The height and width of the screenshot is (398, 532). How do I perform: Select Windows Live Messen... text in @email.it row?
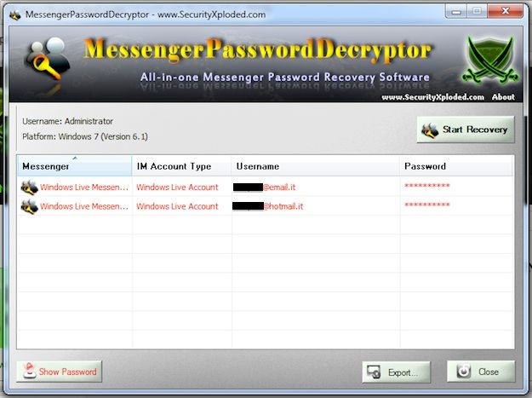pyautogui.click(x=84, y=187)
